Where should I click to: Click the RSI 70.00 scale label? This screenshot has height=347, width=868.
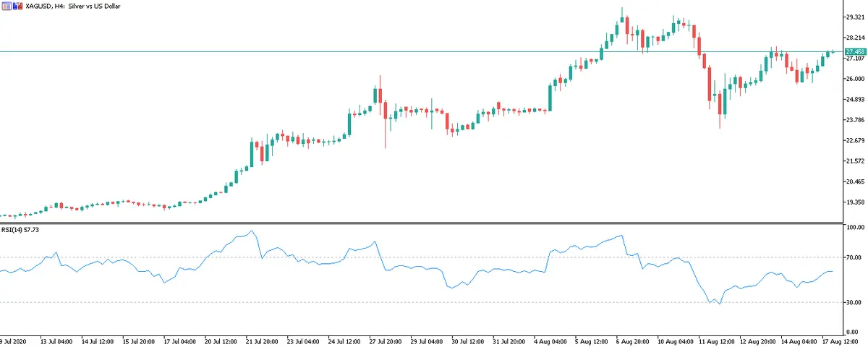[x=856, y=257]
